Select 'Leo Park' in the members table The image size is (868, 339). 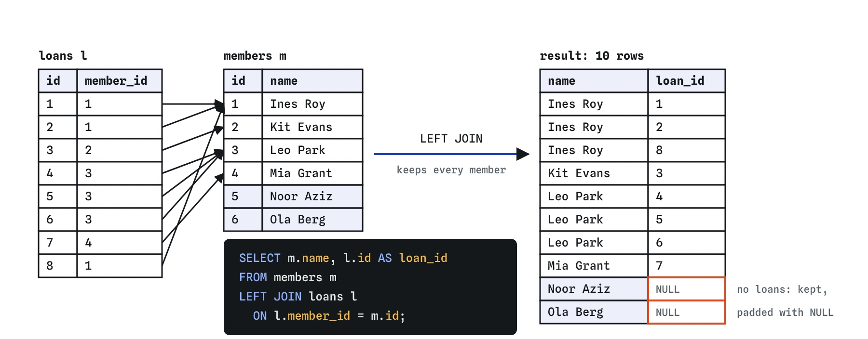[312, 150]
